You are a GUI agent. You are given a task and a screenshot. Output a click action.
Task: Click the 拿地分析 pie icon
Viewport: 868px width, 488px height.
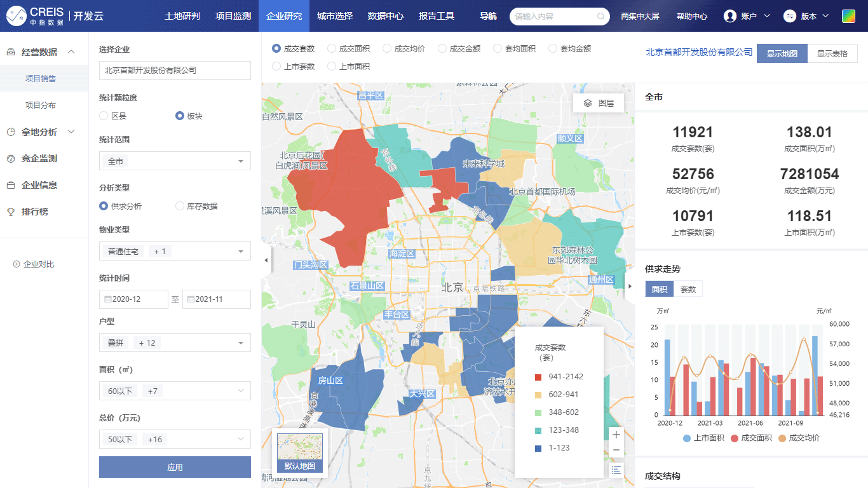(x=11, y=132)
